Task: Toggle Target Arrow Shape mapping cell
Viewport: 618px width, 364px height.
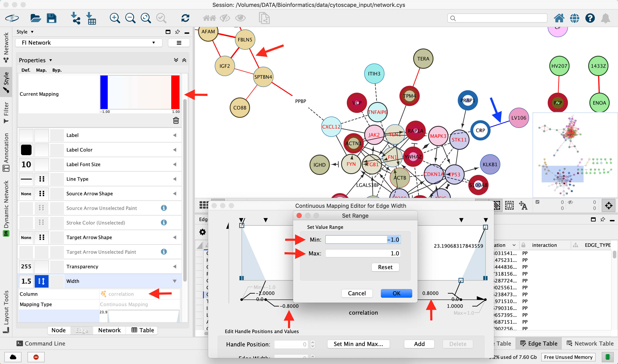Action: (42, 237)
